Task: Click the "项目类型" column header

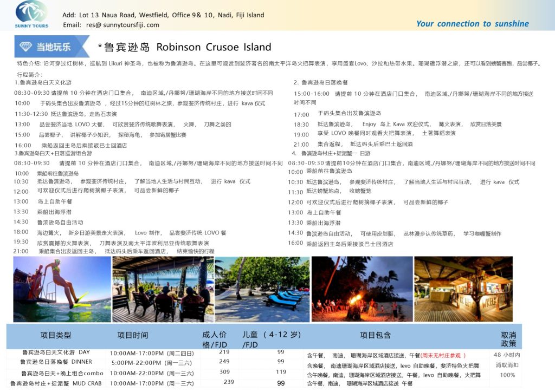Action: coord(56,335)
